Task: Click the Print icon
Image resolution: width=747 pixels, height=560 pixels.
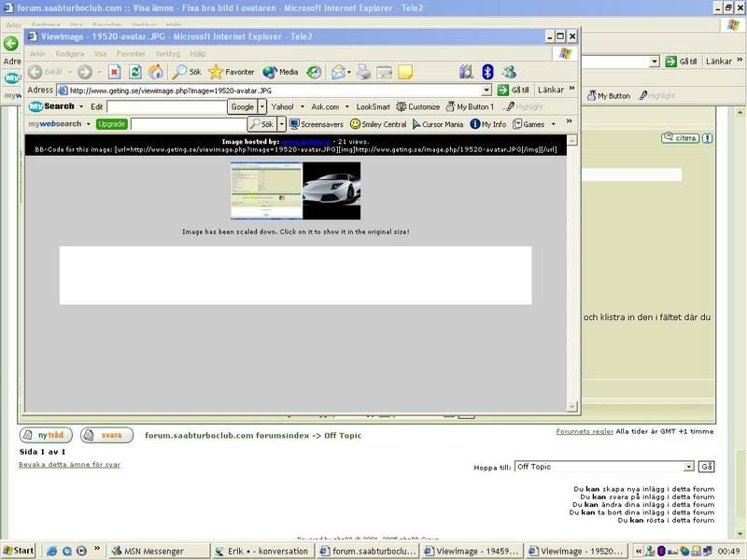Action: 364,72
